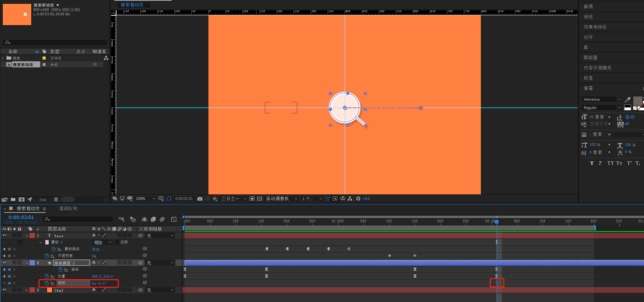Collapse the Test layer properties
644x302 pixels.
pyautogui.click(x=27, y=236)
